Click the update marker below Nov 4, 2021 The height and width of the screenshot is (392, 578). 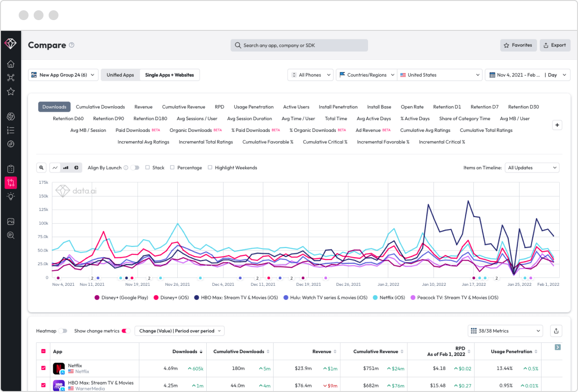[58, 278]
